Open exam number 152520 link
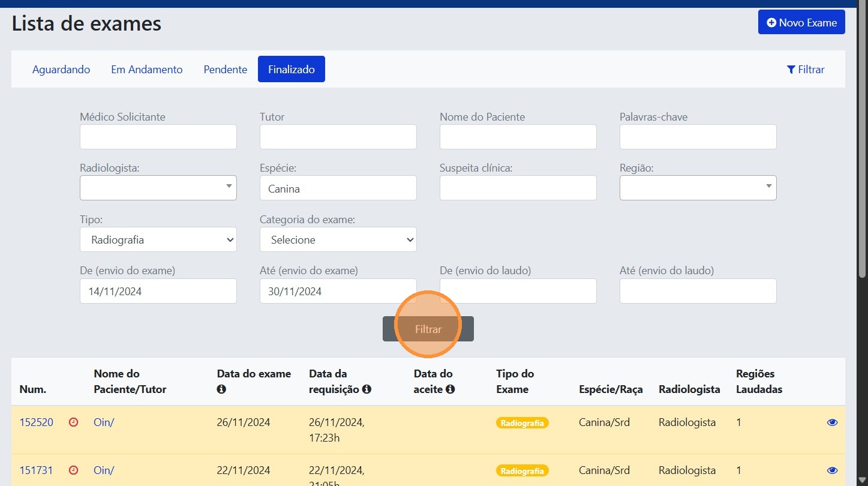Image resolution: width=868 pixels, height=486 pixels. click(37, 422)
